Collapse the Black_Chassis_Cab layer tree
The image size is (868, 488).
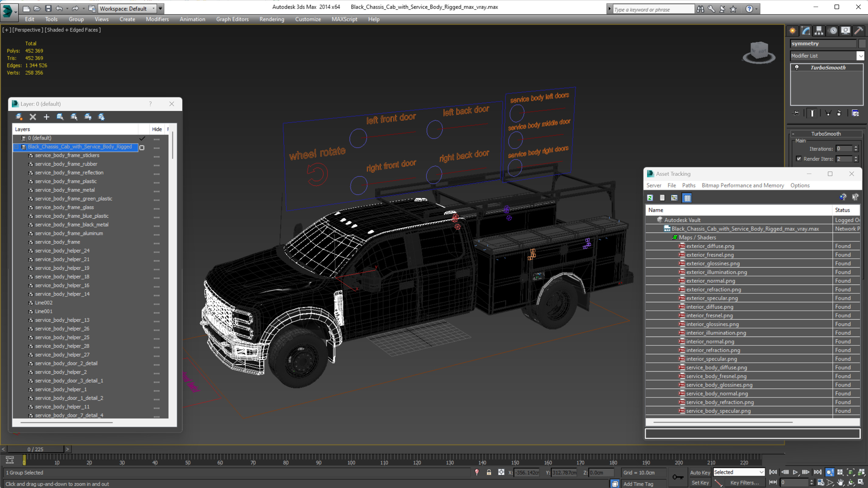pos(16,147)
